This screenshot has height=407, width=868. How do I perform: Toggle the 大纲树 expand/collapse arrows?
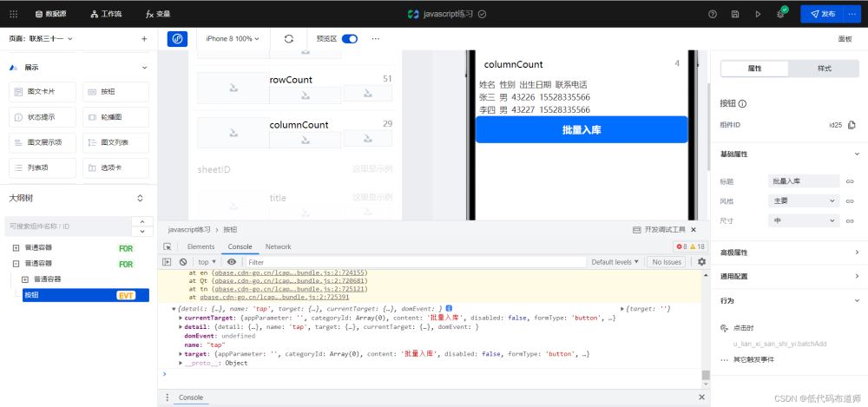[x=140, y=198]
